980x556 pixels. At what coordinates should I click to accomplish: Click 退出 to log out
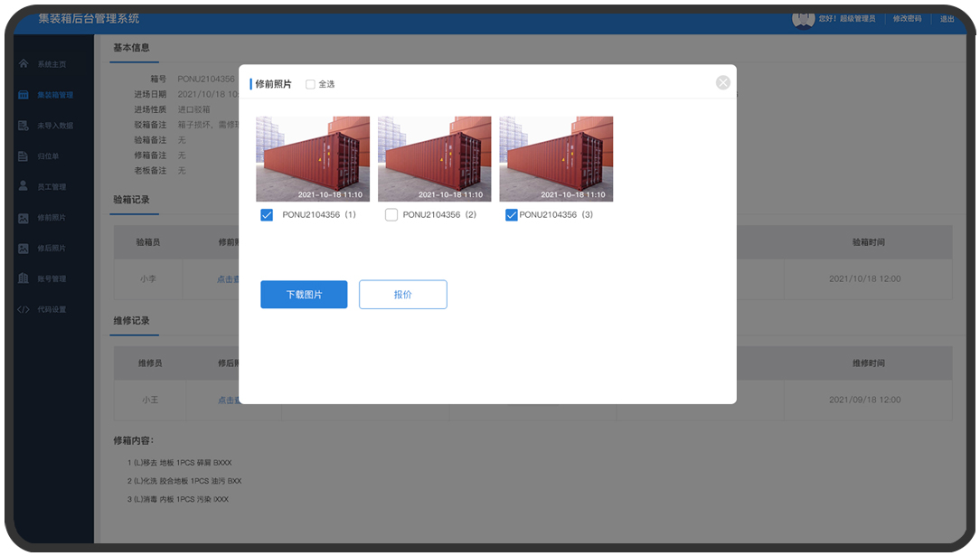pos(947,18)
